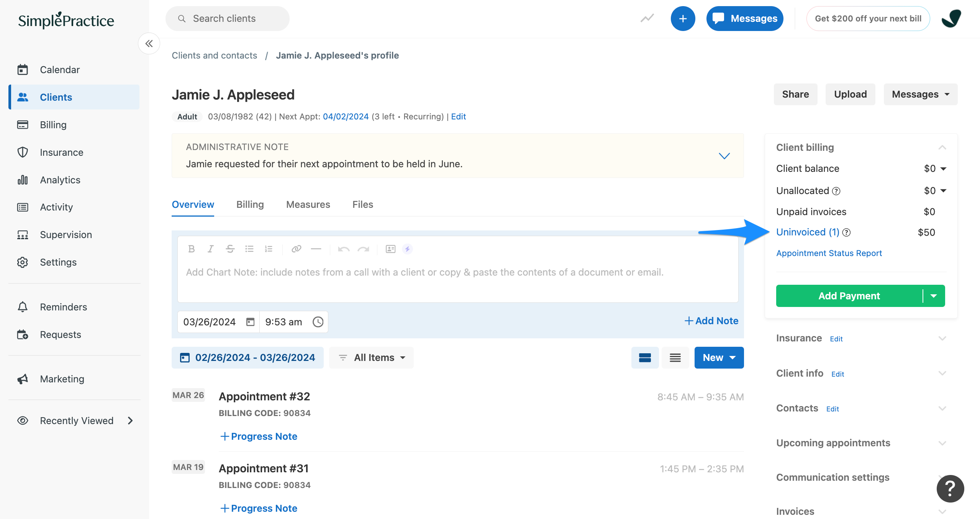980x519 pixels.
Task: Expand the Client balance dropdown arrow
Action: click(x=943, y=169)
